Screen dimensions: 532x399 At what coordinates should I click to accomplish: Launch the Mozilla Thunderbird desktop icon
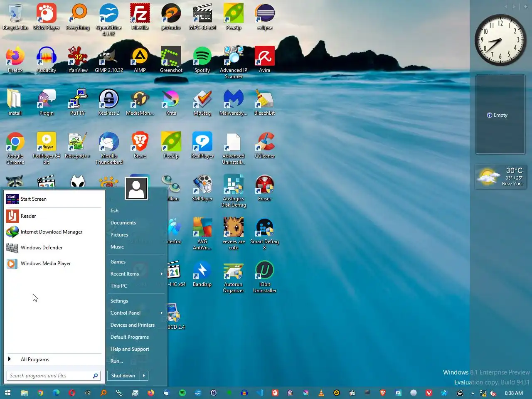click(109, 148)
